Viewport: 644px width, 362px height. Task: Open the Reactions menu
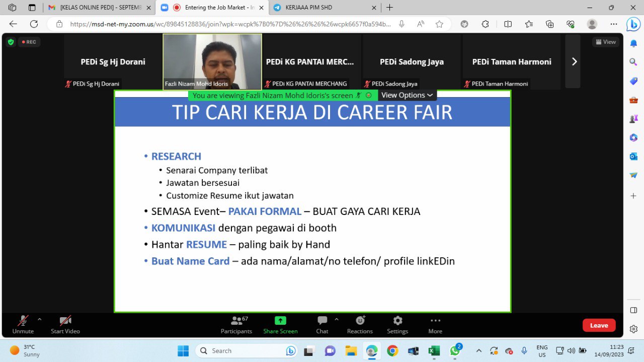point(360,325)
